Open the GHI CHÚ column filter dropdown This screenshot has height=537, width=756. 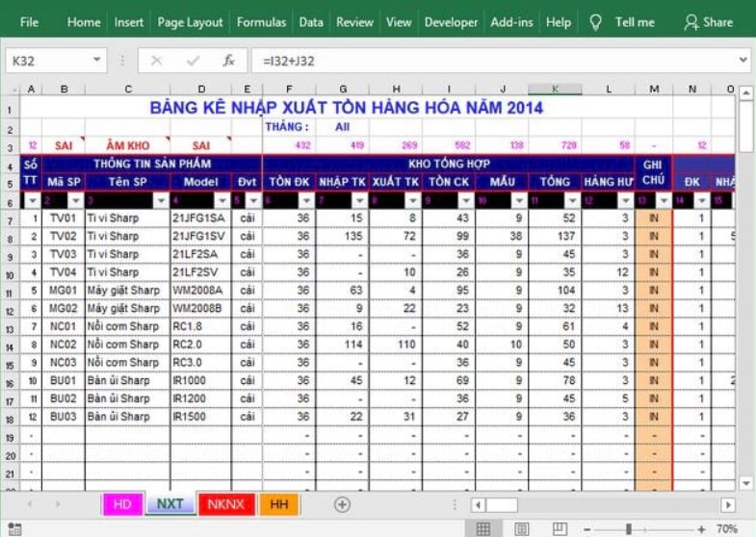coord(664,200)
